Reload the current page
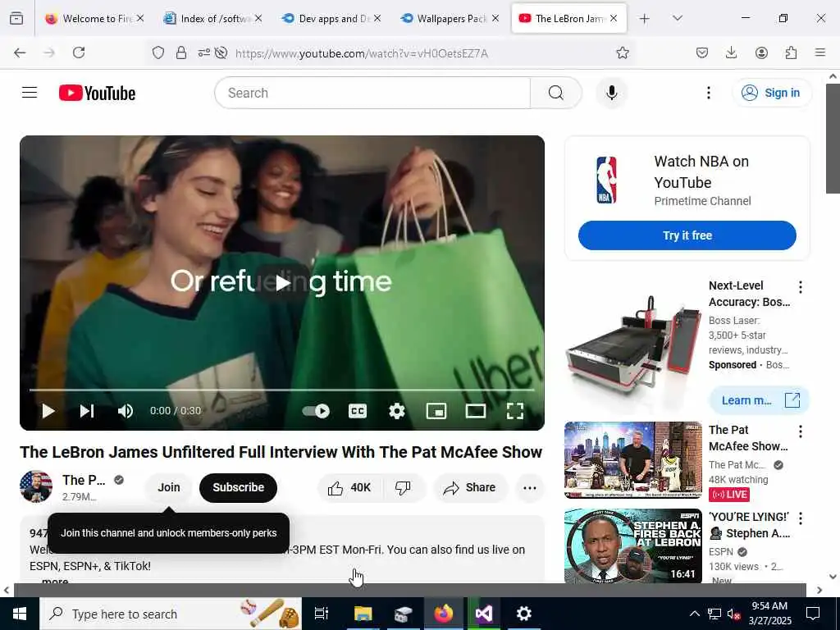This screenshot has height=630, width=840. [79, 52]
